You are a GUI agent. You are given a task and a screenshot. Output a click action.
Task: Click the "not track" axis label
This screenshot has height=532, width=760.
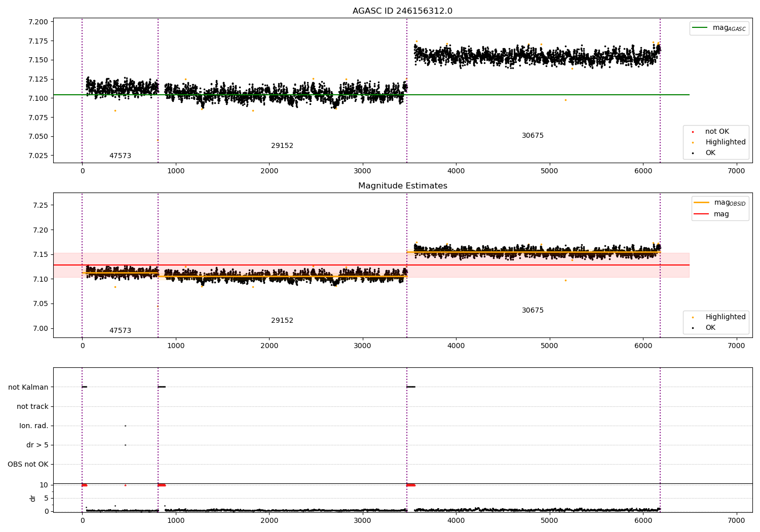pos(32,407)
